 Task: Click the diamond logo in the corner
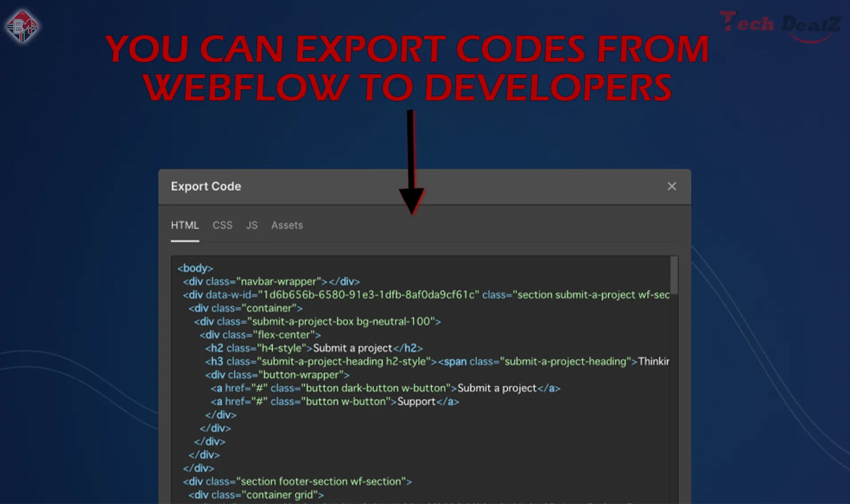pos(22,27)
